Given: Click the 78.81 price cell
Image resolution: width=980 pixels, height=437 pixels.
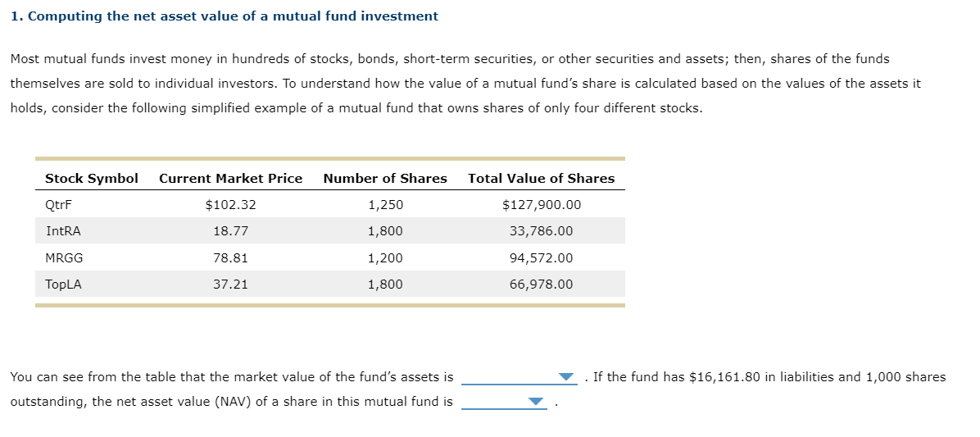Looking at the screenshot, I should click(230, 258).
